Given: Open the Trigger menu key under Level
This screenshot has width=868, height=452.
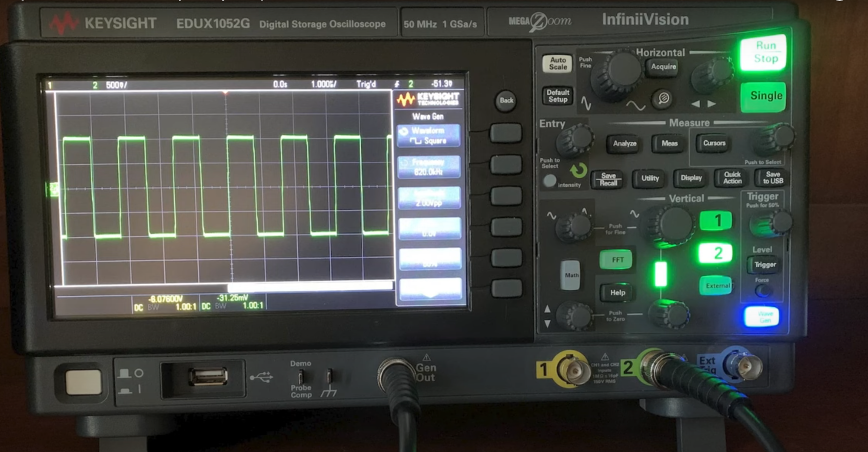Looking at the screenshot, I should pyautogui.click(x=764, y=265).
